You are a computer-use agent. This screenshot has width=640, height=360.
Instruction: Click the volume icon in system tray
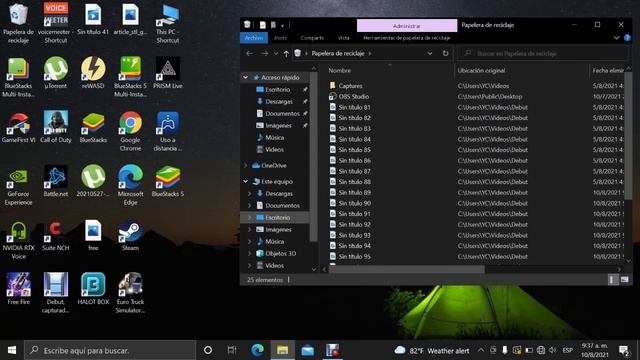553,350
